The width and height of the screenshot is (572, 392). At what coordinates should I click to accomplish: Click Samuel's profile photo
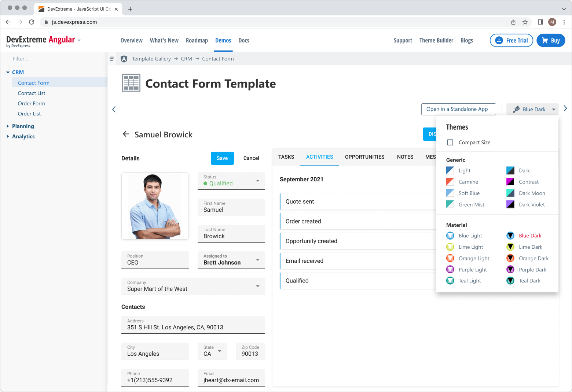155,206
